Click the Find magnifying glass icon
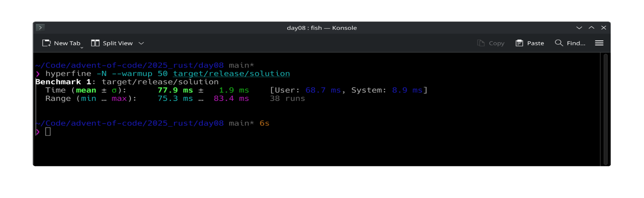This screenshot has width=644, height=198. coord(559,43)
